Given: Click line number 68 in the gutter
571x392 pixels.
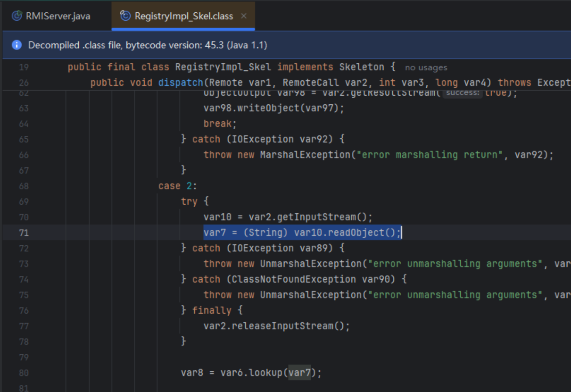Looking at the screenshot, I should [x=24, y=186].
